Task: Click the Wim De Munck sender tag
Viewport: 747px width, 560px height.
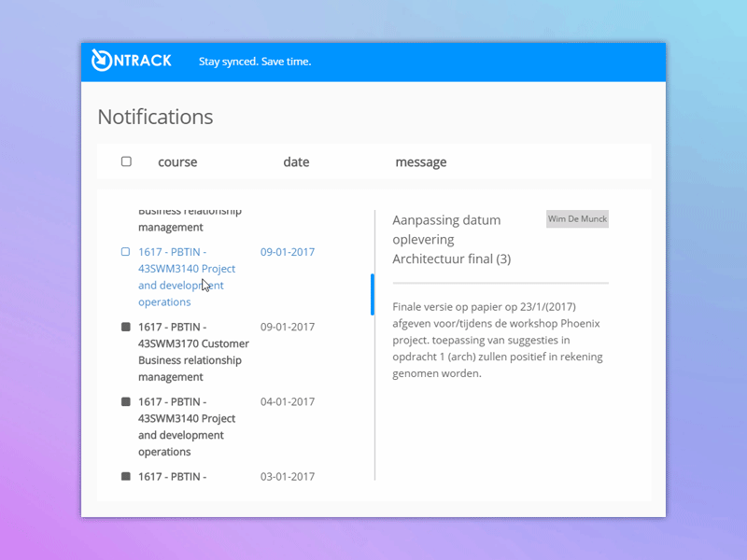Action: (x=577, y=219)
